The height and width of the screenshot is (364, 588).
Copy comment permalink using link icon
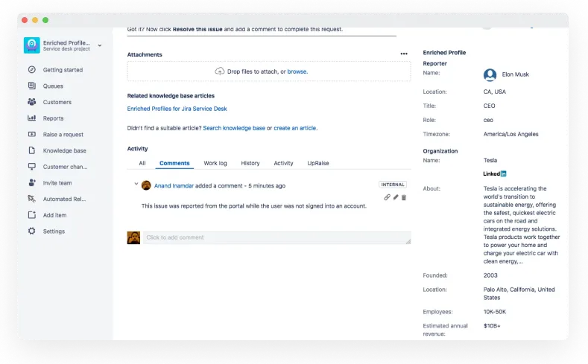pos(387,197)
